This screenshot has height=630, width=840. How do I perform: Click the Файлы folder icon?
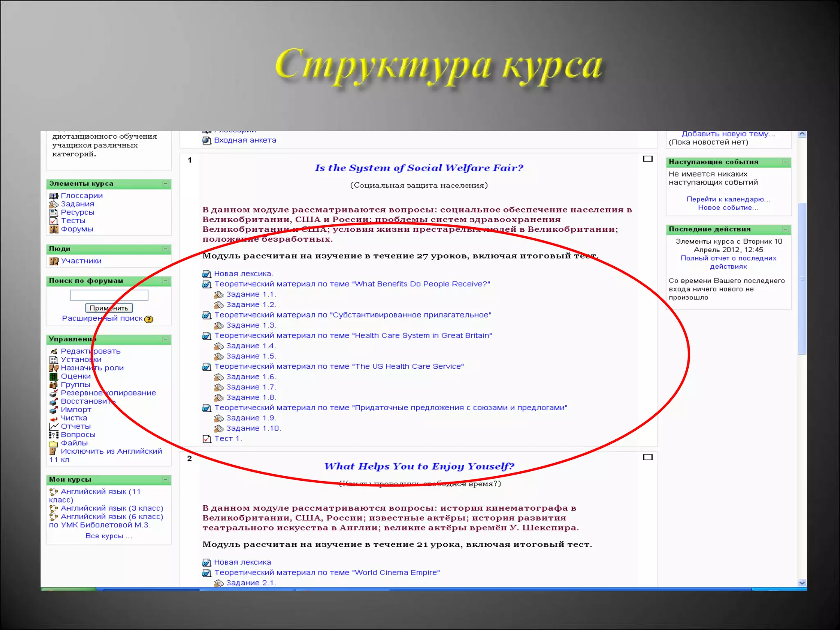click(54, 443)
